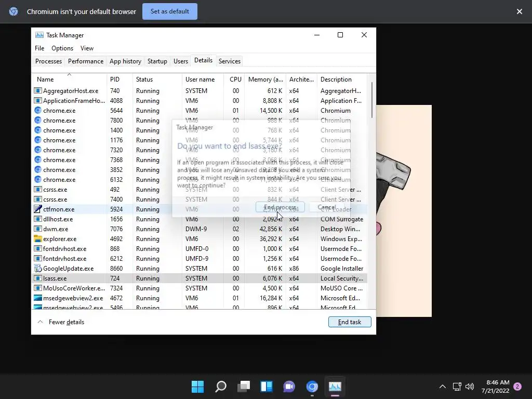This screenshot has height=399, width=532.
Task: Select lsass.exe process icon
Action: pos(37,278)
